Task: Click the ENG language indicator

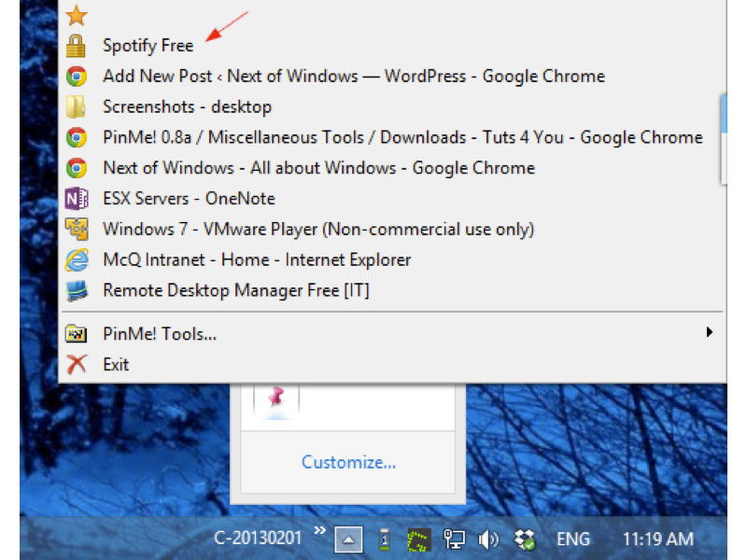Action: pos(573,539)
